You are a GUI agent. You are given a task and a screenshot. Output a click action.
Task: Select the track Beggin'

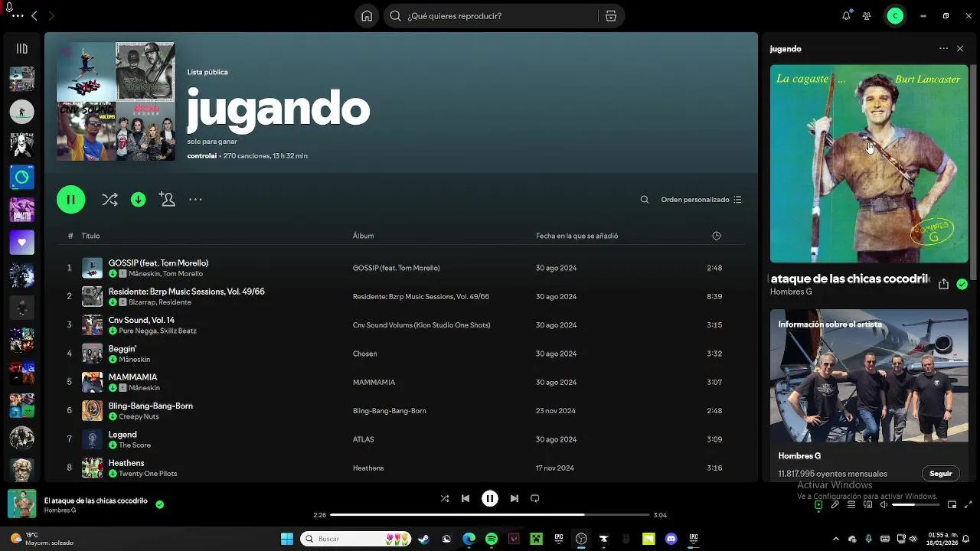point(122,349)
